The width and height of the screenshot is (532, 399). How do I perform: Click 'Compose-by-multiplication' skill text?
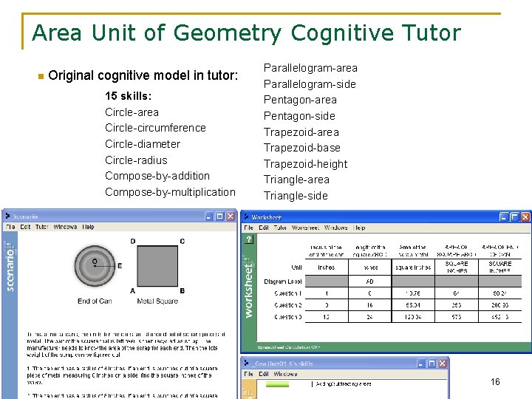(171, 192)
